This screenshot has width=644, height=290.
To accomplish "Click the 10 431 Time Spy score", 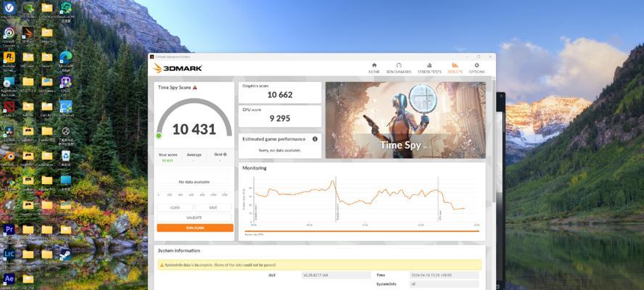I will pyautogui.click(x=194, y=129).
